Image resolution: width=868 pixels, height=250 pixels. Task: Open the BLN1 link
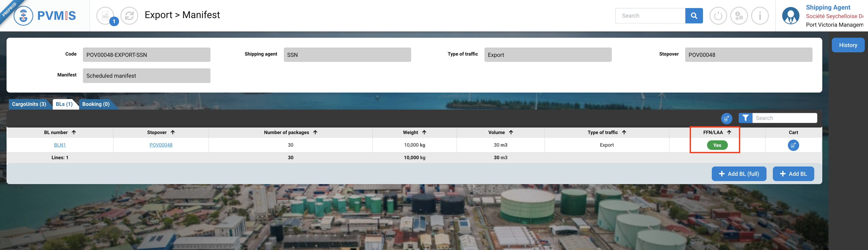click(x=60, y=145)
